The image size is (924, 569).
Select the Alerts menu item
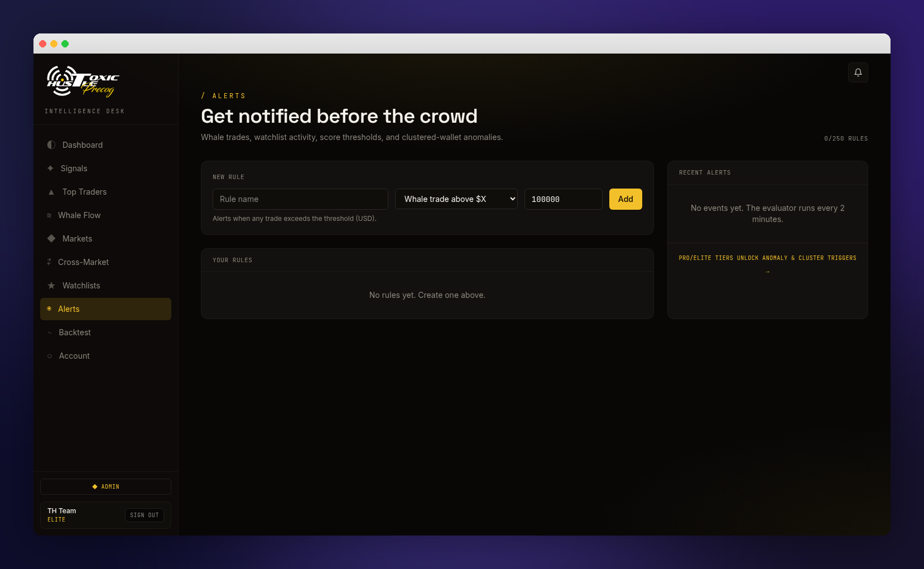tap(105, 309)
